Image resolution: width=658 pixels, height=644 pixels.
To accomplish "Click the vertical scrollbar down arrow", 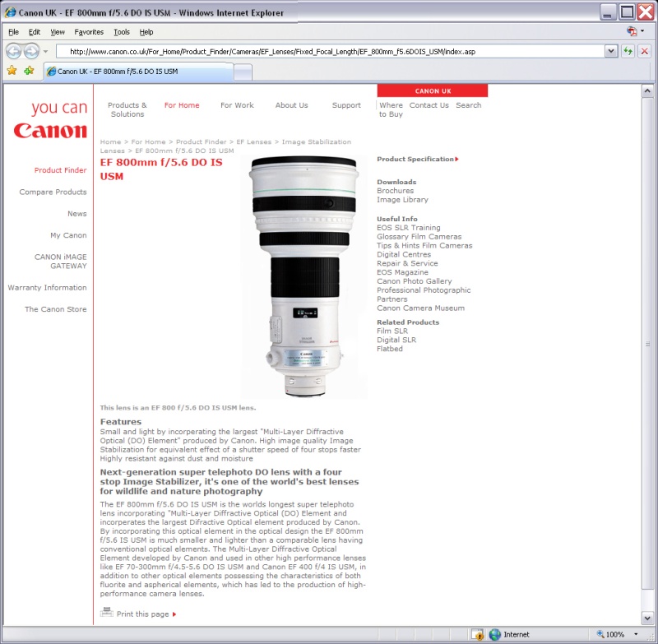I will (x=647, y=618).
